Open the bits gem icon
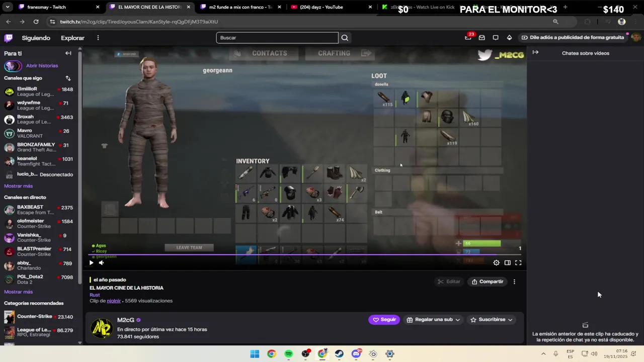The height and width of the screenshot is (362, 644). (509, 38)
